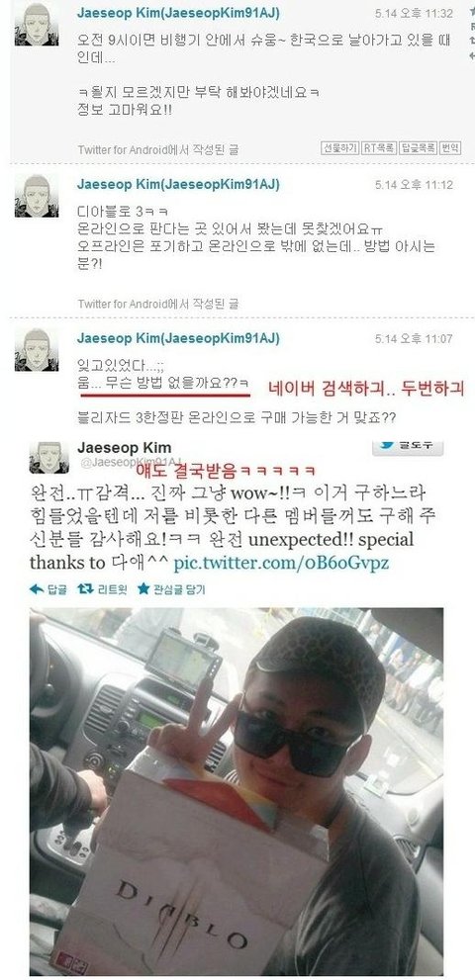The width and height of the screenshot is (475, 980).
Task: Open the attached Diablo box photo
Action: coord(236,792)
